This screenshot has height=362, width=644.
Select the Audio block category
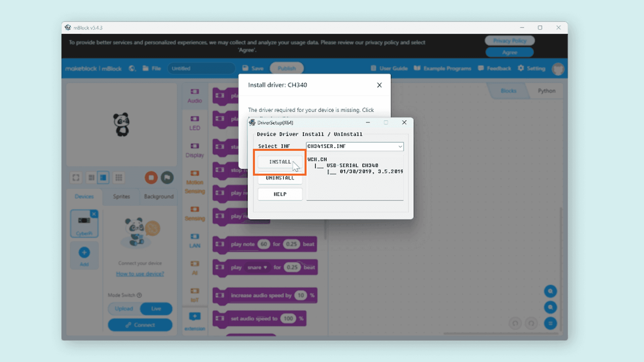(195, 96)
